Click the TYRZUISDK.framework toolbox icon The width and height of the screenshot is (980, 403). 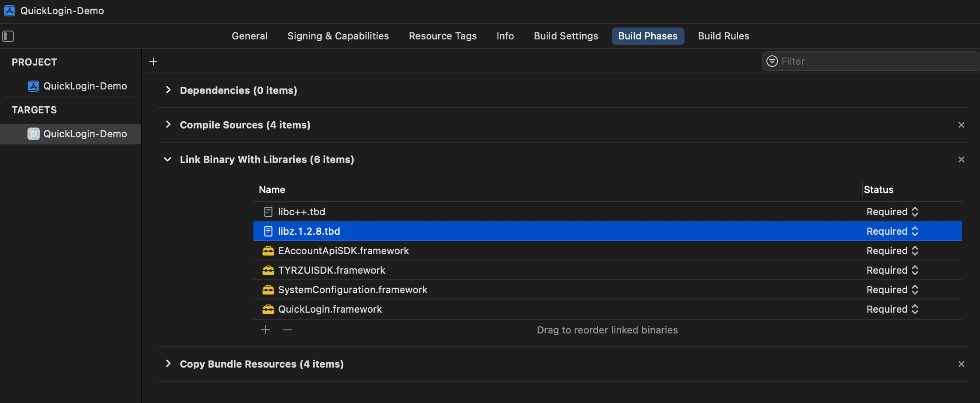pos(268,270)
